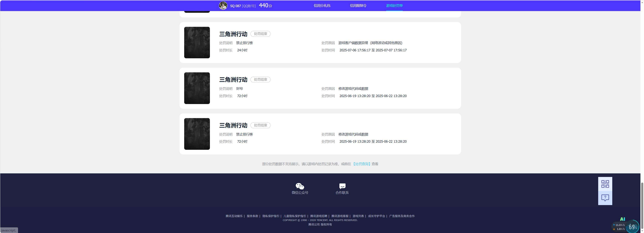Click the page vertical scrollbar thumb
Screen dimensions: 644x233
(642, 206)
